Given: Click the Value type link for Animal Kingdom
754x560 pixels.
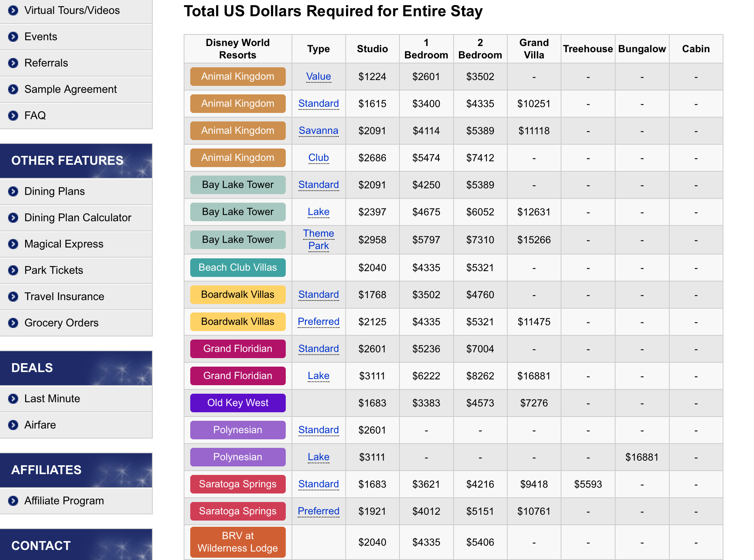Looking at the screenshot, I should [319, 77].
